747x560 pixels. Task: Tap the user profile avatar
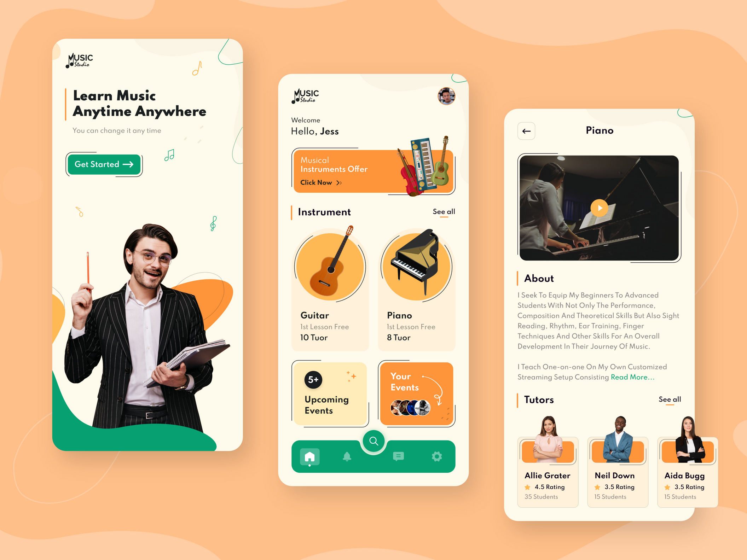click(451, 99)
